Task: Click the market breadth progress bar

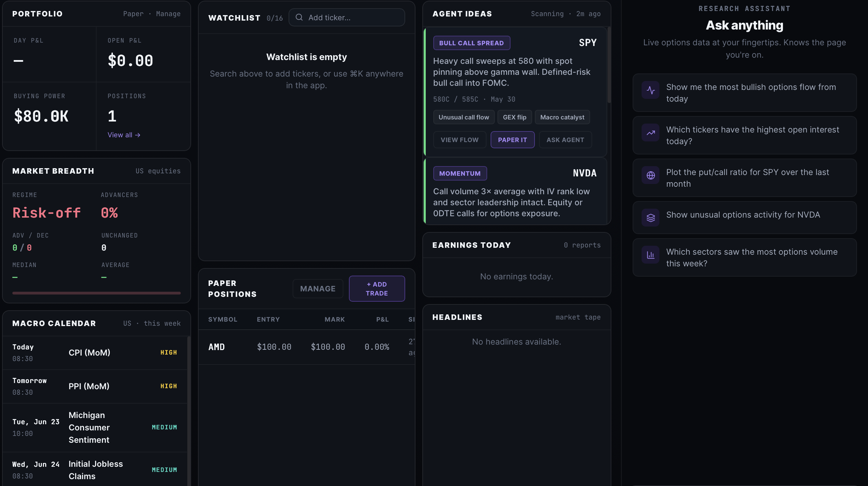Action: point(96,293)
